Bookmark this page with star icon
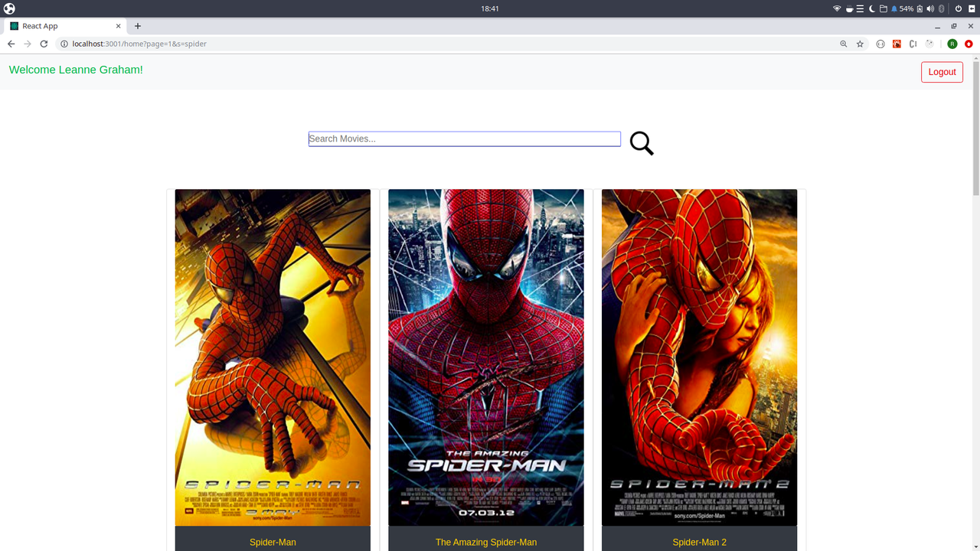This screenshot has height=551, width=980. (x=860, y=44)
